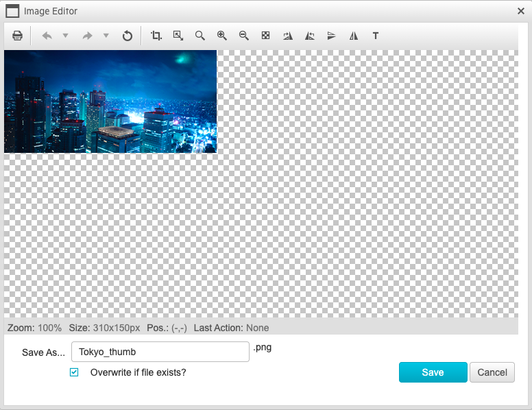This screenshot has height=410, width=532.
Task: Click the Print icon in toolbar
Action: [17, 36]
